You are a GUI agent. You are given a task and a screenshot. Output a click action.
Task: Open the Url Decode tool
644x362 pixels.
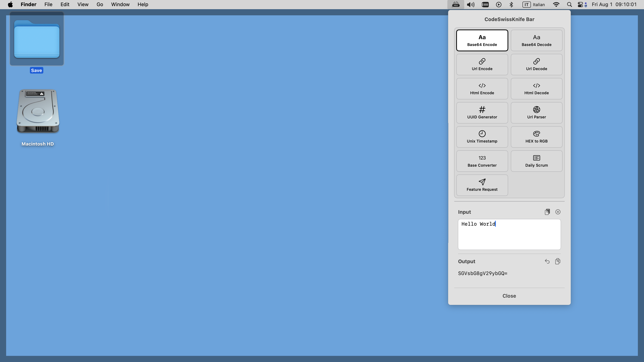click(536, 65)
